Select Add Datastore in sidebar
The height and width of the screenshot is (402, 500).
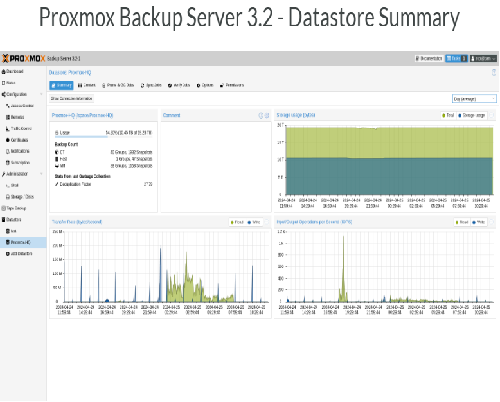19,254
